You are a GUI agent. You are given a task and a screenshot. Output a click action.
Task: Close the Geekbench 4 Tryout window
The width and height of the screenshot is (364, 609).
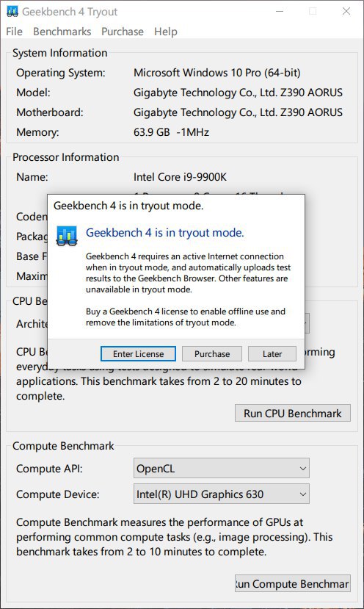point(346,11)
